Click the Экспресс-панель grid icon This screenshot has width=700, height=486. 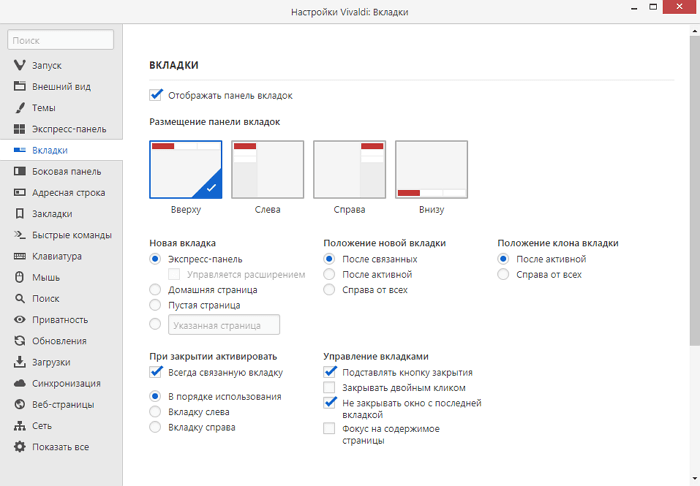(19, 129)
